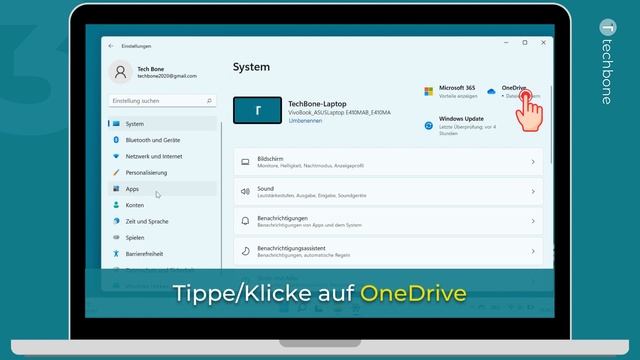Click the Barrierefreiheit figure icon

point(116,253)
